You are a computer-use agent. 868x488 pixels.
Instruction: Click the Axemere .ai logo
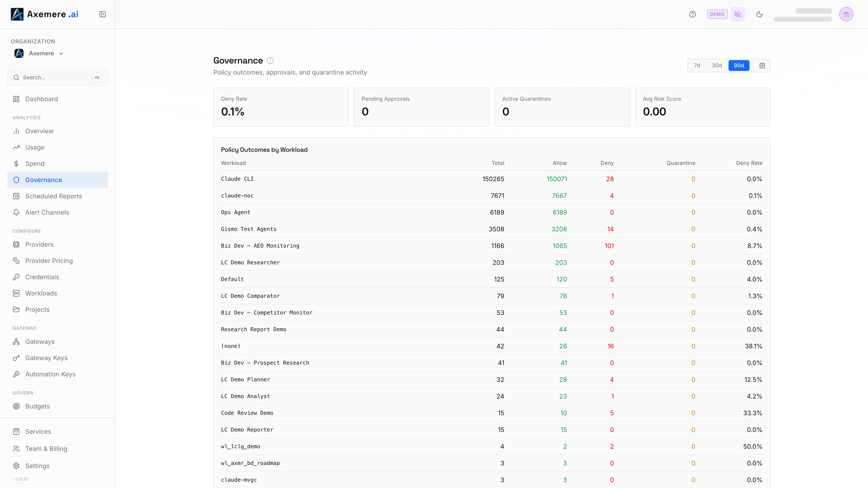[x=45, y=14]
